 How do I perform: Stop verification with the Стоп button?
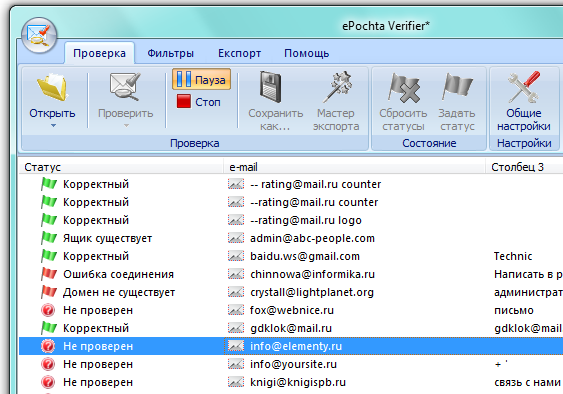click(199, 102)
